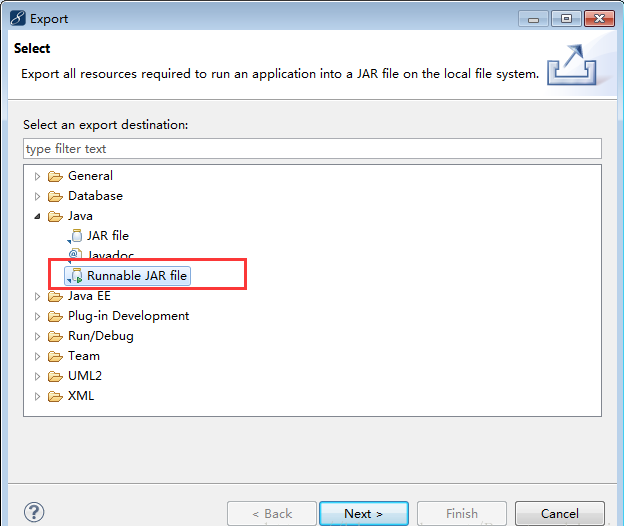Image resolution: width=624 pixels, height=526 pixels.
Task: Expand the UML2 folder node
Action: 37,376
